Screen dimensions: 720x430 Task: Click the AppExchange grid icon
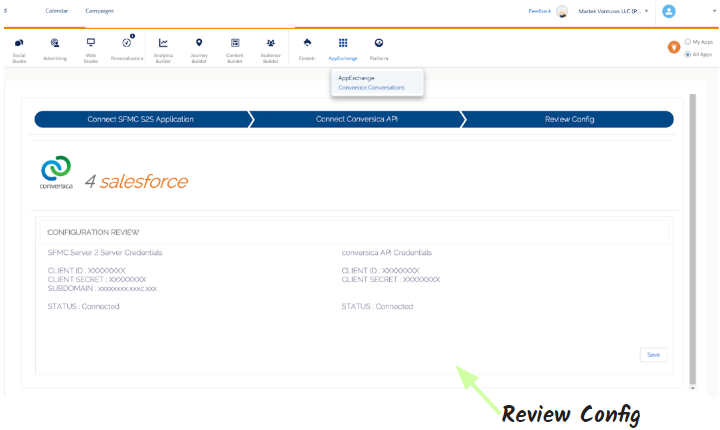click(343, 43)
